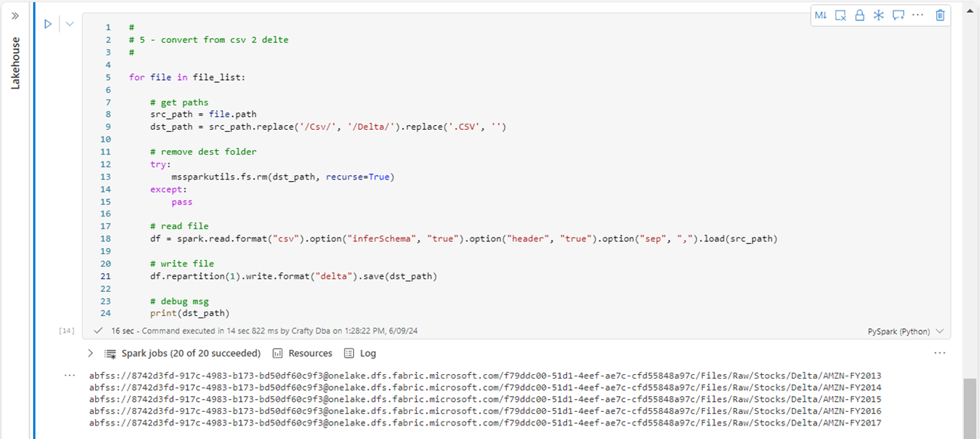Expand the Lakehouse side panel
This screenshot has height=439, width=980.
[x=15, y=15]
